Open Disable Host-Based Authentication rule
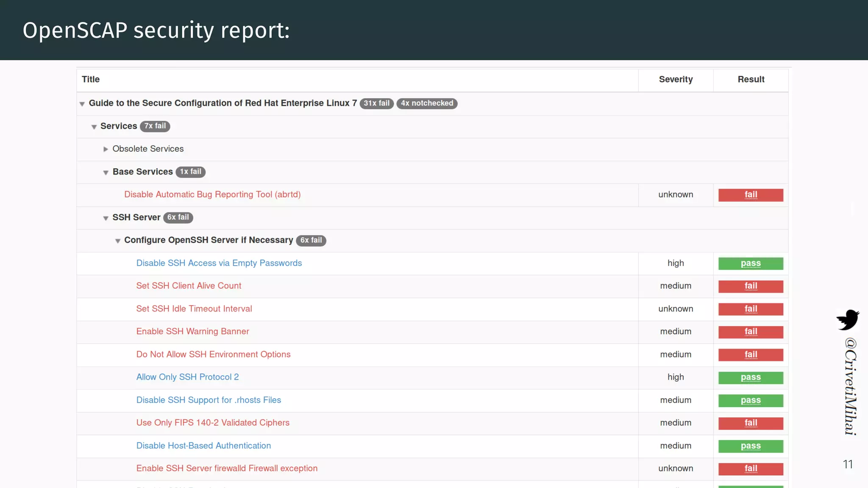Image resolution: width=868 pixels, height=488 pixels. [x=203, y=446]
